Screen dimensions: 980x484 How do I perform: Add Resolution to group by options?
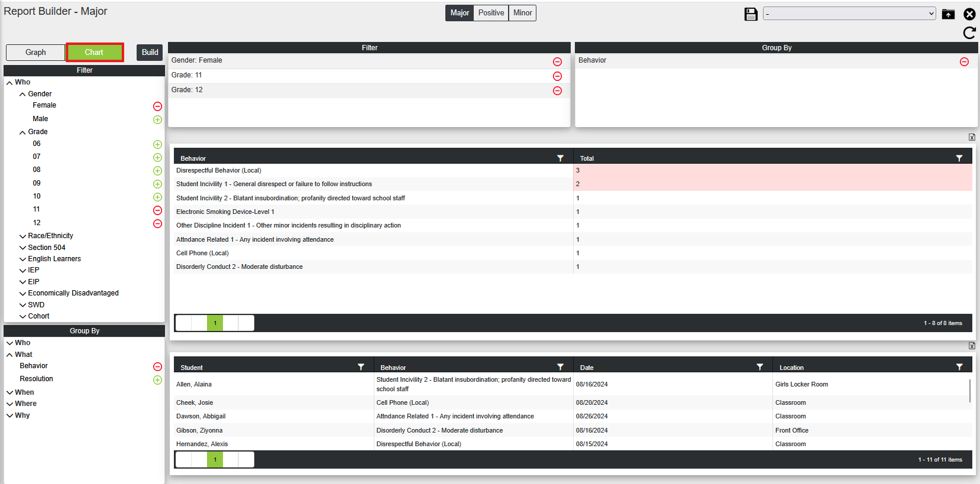click(x=157, y=380)
